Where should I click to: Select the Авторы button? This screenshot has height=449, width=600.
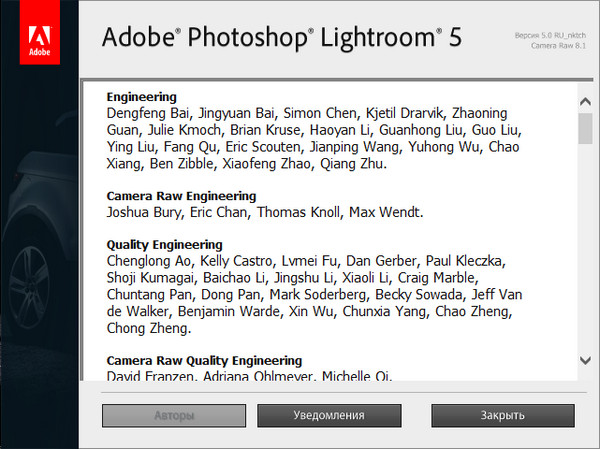pos(173,415)
